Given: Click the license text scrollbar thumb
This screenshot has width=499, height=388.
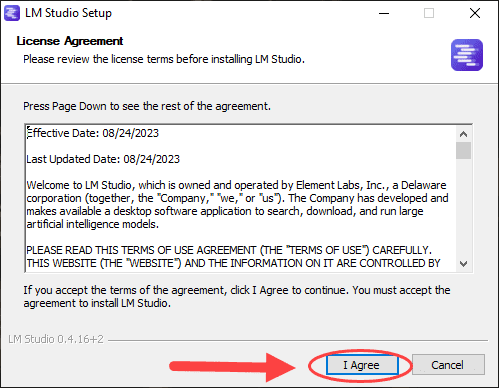Looking at the screenshot, I should 463,151.
